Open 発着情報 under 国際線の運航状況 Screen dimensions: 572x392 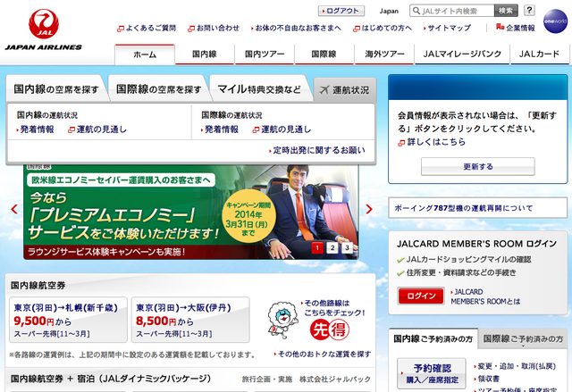220,129
